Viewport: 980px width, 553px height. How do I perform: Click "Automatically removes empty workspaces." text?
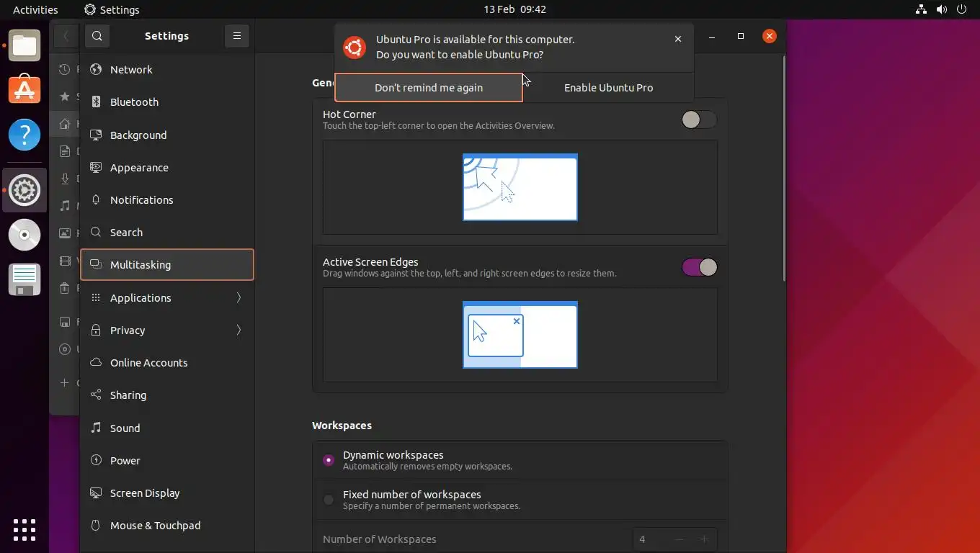click(x=427, y=467)
